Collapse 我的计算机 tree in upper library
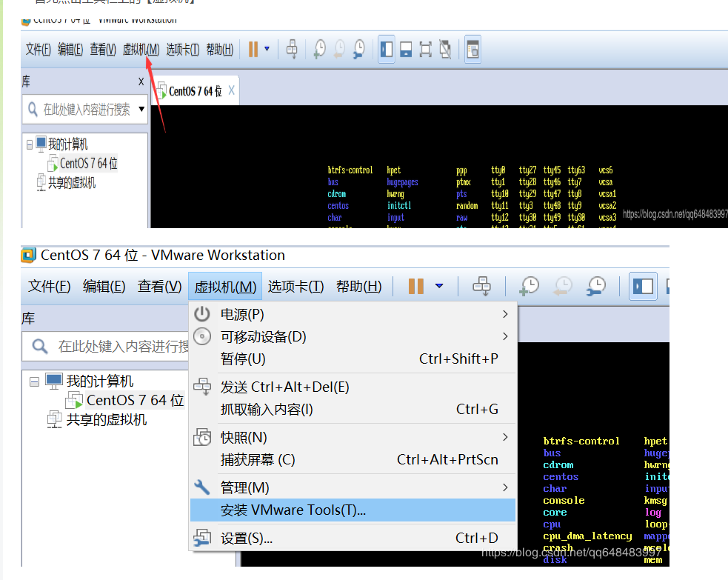 click(29, 145)
